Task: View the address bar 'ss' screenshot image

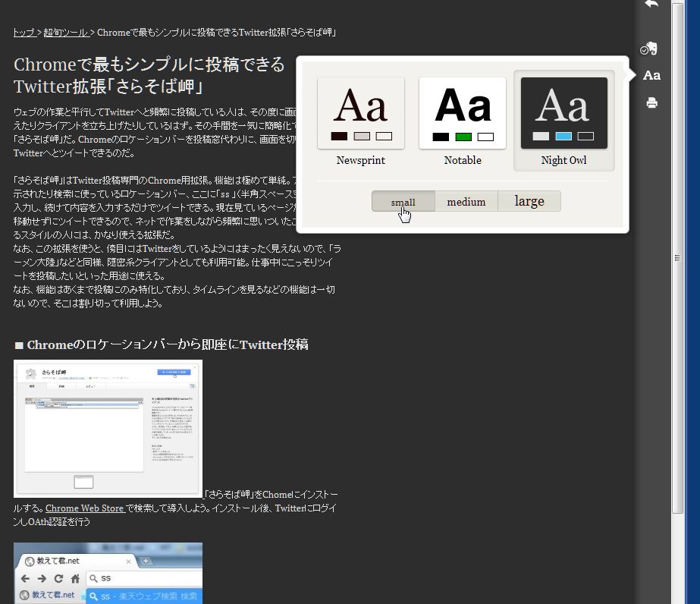Action: click(108, 573)
